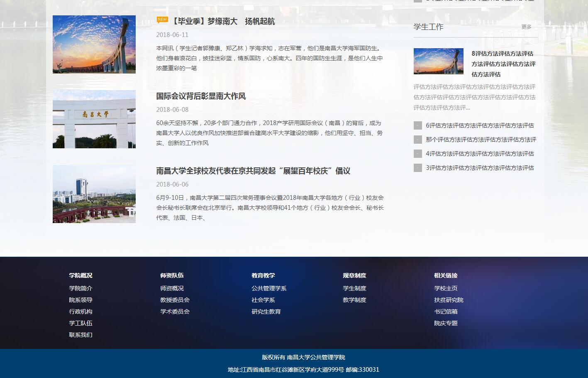Click footer heading 规章制度
The image size is (588, 378).
click(354, 275)
